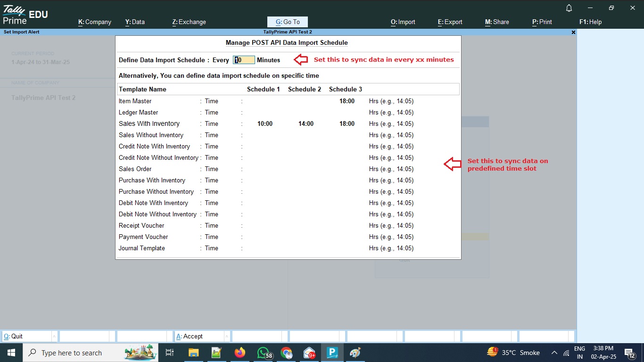Open F1: Help menu
Viewport: 644px width, 362px height.
click(x=590, y=22)
